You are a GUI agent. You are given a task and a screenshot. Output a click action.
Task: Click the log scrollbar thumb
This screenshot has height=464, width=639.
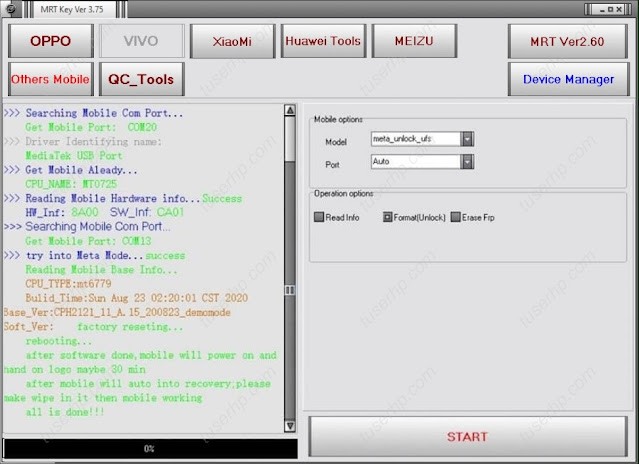tap(290, 139)
